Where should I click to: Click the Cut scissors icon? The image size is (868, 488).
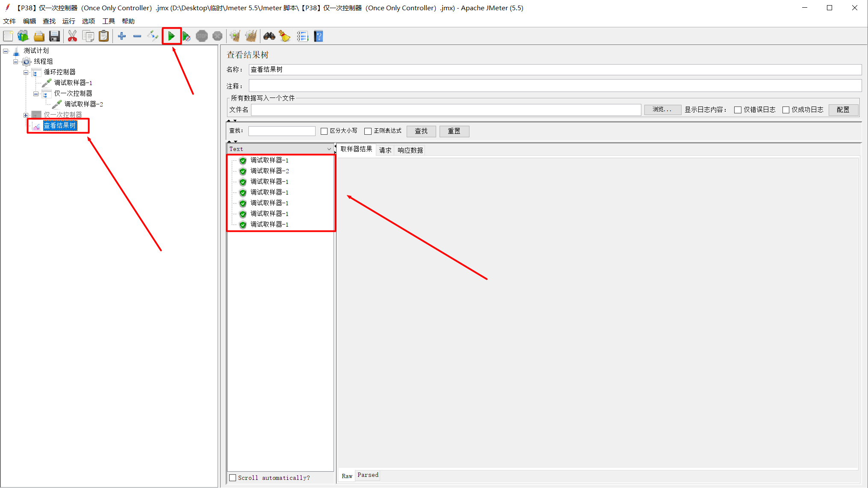(x=72, y=36)
